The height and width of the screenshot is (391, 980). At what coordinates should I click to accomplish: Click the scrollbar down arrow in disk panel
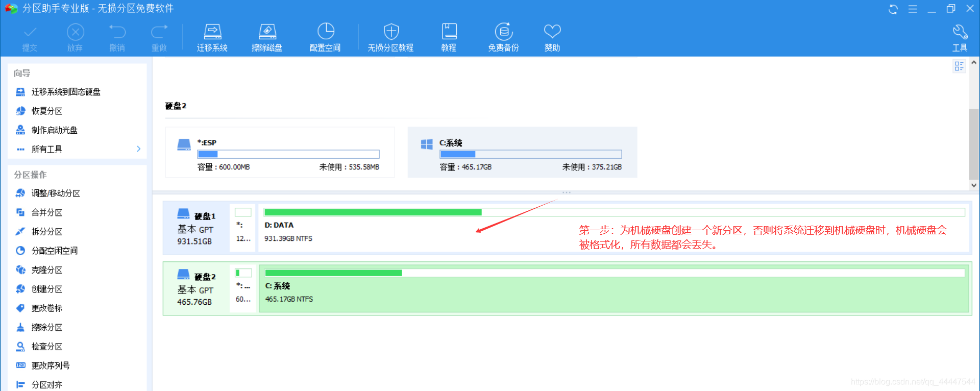coord(974,185)
